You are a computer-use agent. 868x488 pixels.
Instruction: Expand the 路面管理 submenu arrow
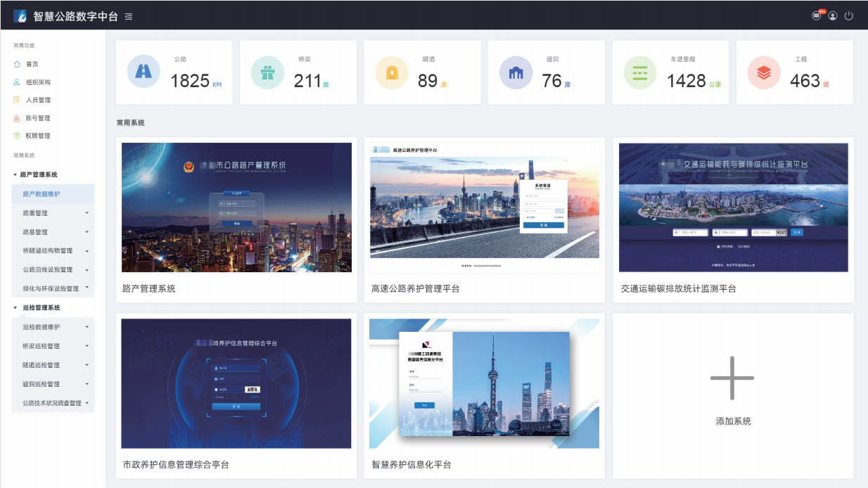[87, 213]
